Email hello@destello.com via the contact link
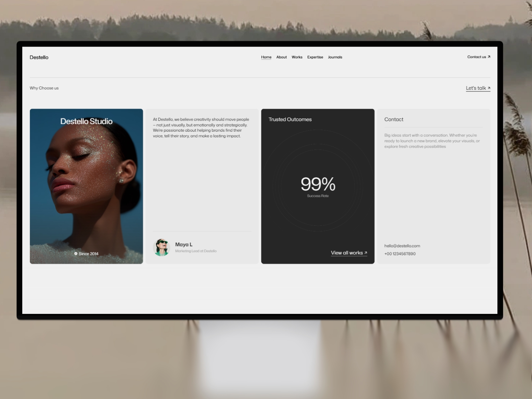The image size is (532, 399). 402,246
